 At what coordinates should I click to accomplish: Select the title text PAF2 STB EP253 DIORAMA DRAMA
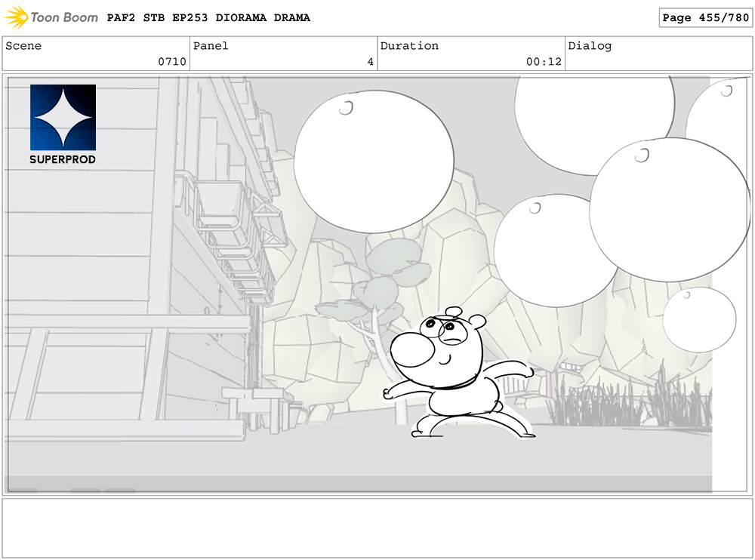pyautogui.click(x=208, y=18)
